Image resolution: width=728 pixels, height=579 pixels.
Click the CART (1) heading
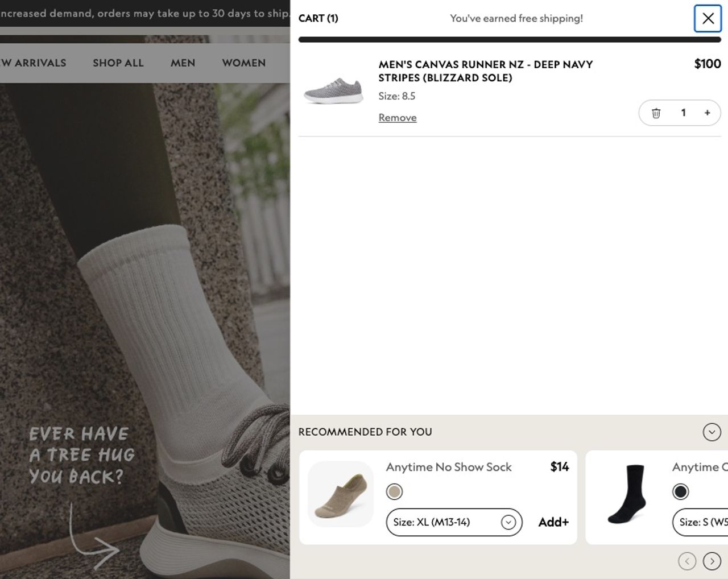(x=318, y=18)
